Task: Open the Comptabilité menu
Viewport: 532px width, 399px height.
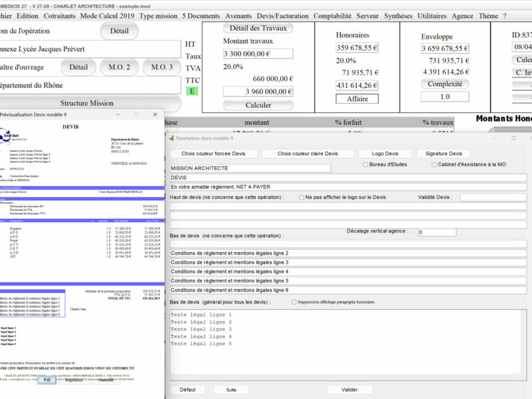Action: pos(332,16)
